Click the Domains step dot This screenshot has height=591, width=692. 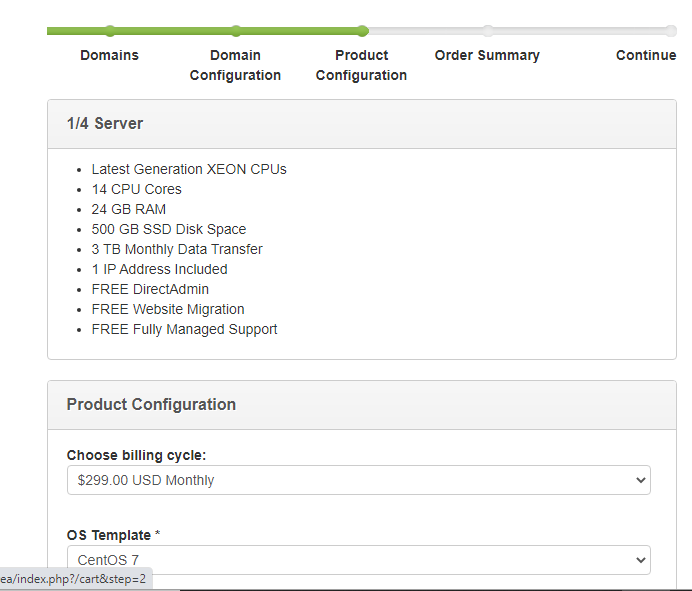click(x=110, y=31)
